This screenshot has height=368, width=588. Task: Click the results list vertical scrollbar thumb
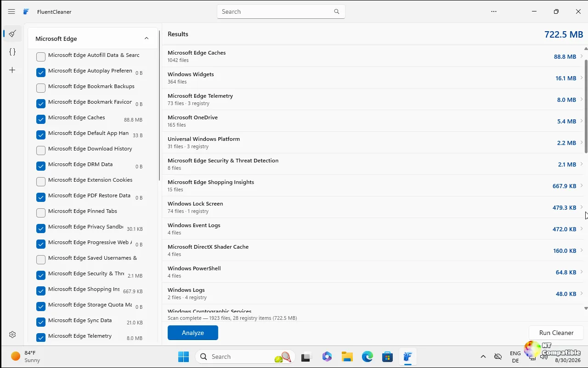(586, 106)
